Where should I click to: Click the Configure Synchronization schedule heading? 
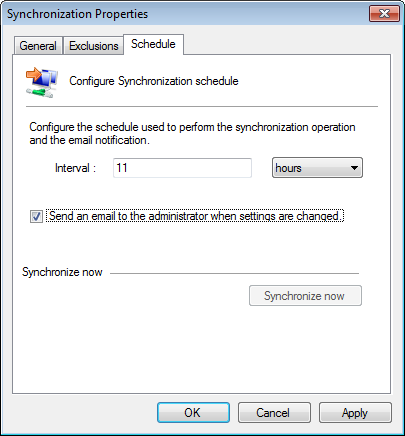tap(154, 81)
